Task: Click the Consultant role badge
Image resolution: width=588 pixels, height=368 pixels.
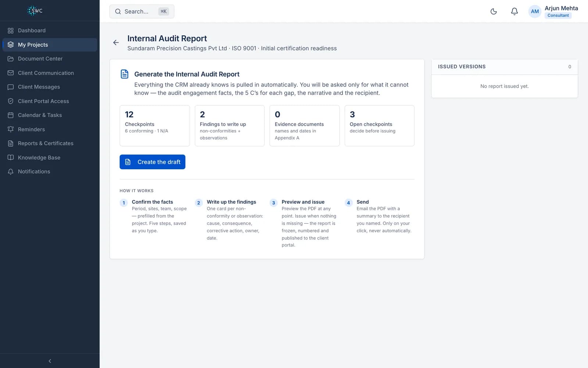Action: [x=558, y=15]
